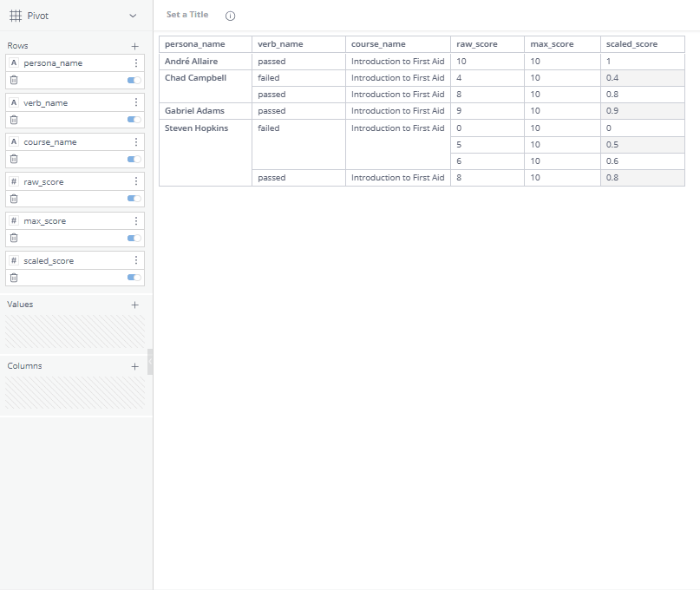Add a field to Values panel
The image size is (700, 590).
[x=134, y=305]
